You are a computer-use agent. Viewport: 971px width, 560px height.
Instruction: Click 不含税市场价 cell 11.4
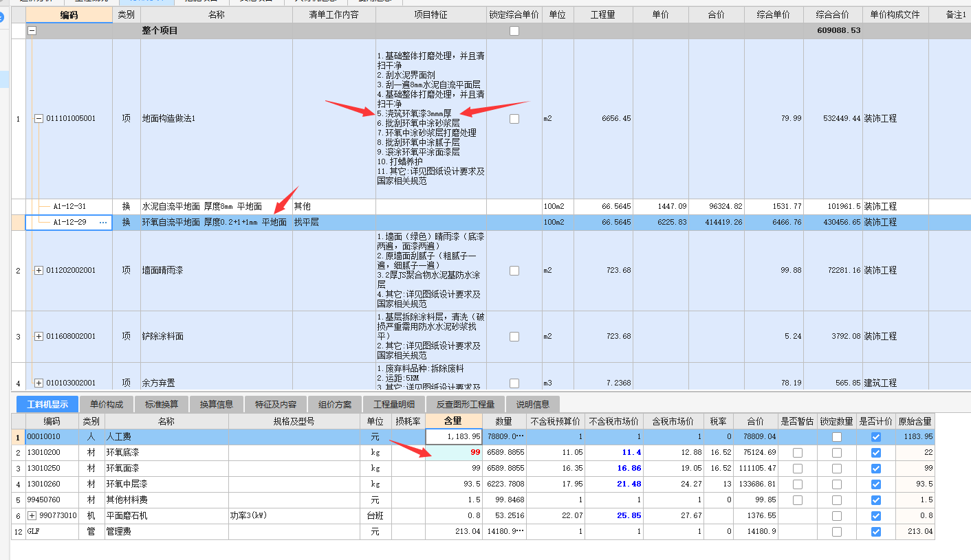(x=613, y=453)
